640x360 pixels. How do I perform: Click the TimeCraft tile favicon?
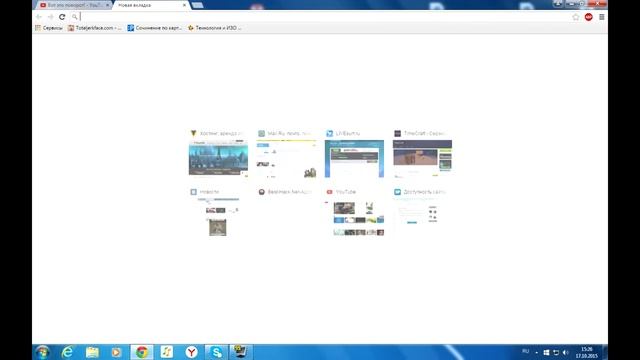click(398, 133)
